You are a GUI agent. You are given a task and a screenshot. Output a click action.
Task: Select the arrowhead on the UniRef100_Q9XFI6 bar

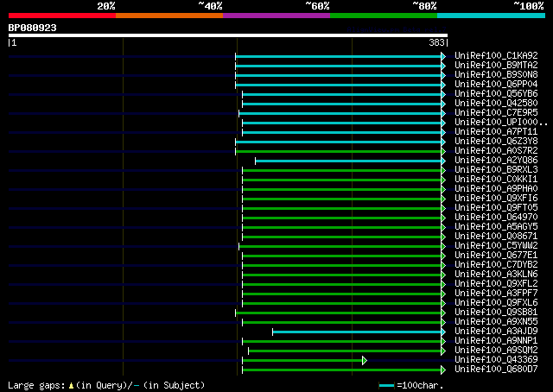click(443, 199)
